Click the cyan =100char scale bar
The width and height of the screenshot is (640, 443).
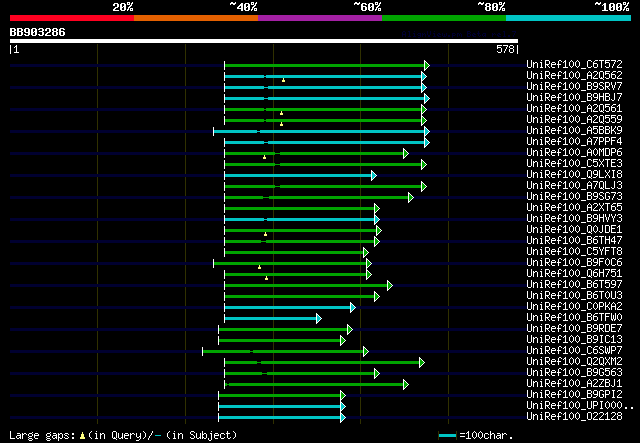point(447,436)
